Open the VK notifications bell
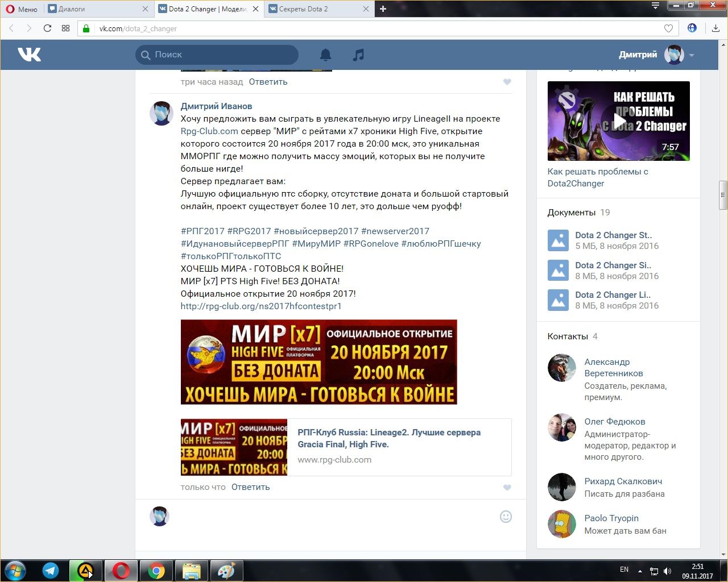 (x=325, y=55)
